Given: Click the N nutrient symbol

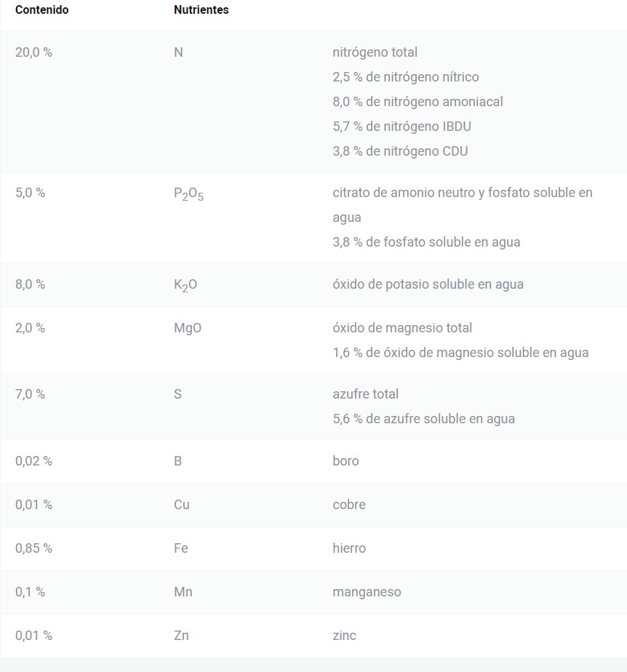Looking at the screenshot, I should 178,52.
